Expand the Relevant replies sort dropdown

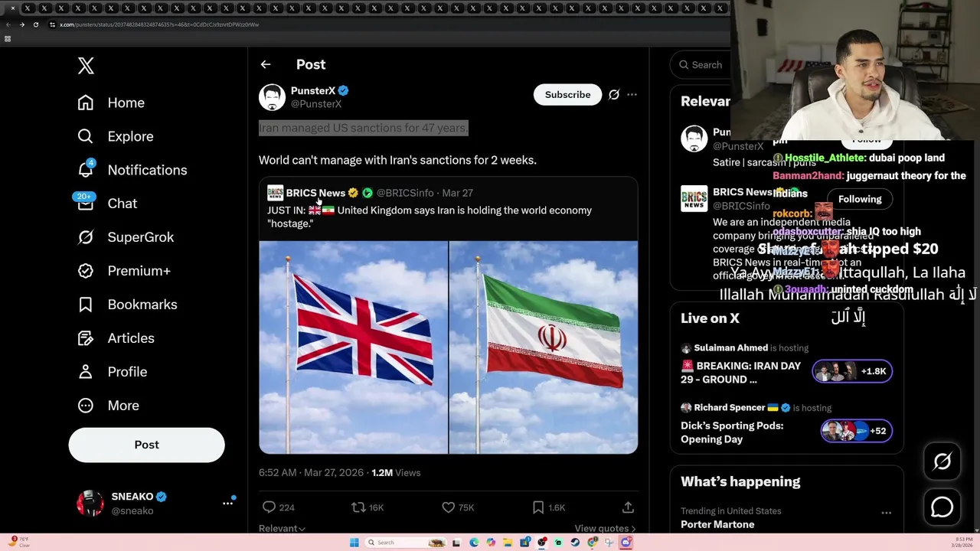[x=282, y=528]
